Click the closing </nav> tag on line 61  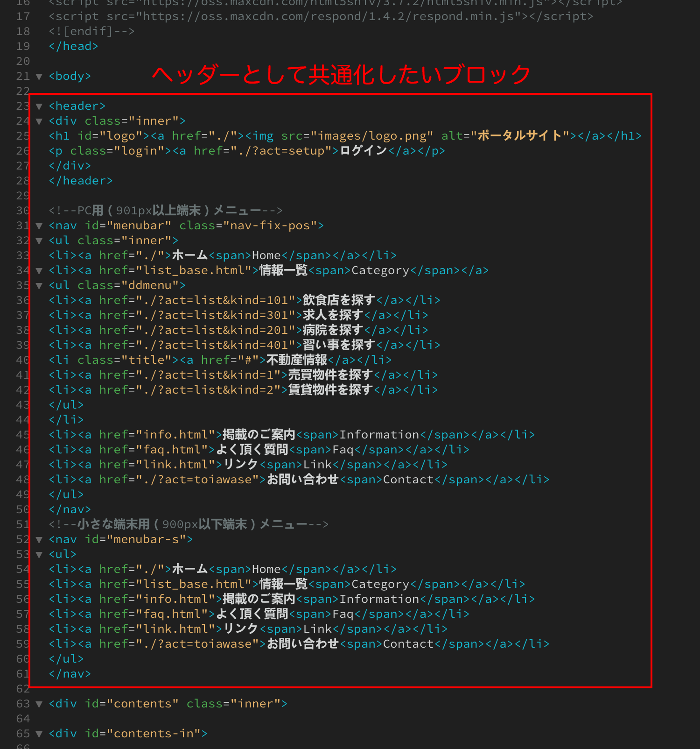pyautogui.click(x=70, y=674)
